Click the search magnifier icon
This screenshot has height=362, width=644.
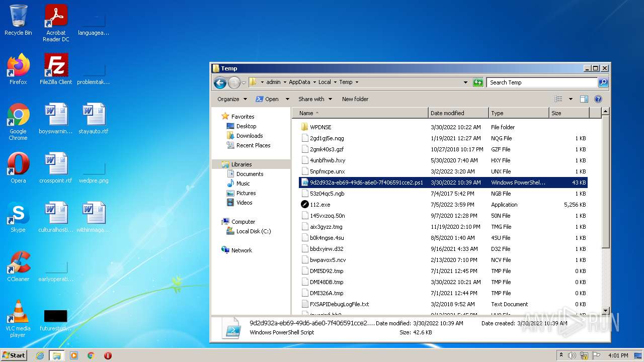coord(603,82)
